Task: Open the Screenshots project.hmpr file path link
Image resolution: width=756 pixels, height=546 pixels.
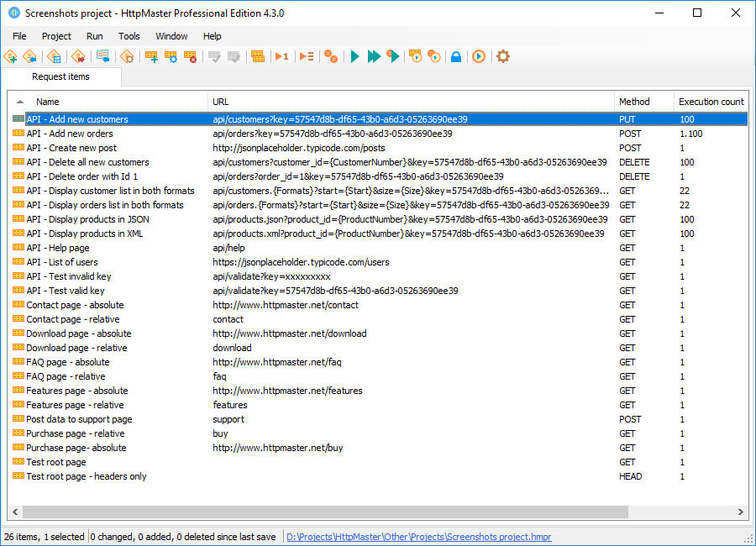Action: click(419, 537)
